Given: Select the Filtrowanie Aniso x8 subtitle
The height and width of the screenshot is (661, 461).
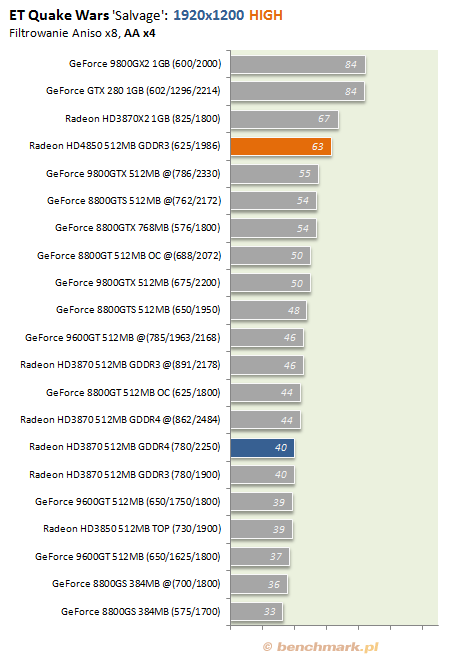Looking at the screenshot, I should 64,33.
